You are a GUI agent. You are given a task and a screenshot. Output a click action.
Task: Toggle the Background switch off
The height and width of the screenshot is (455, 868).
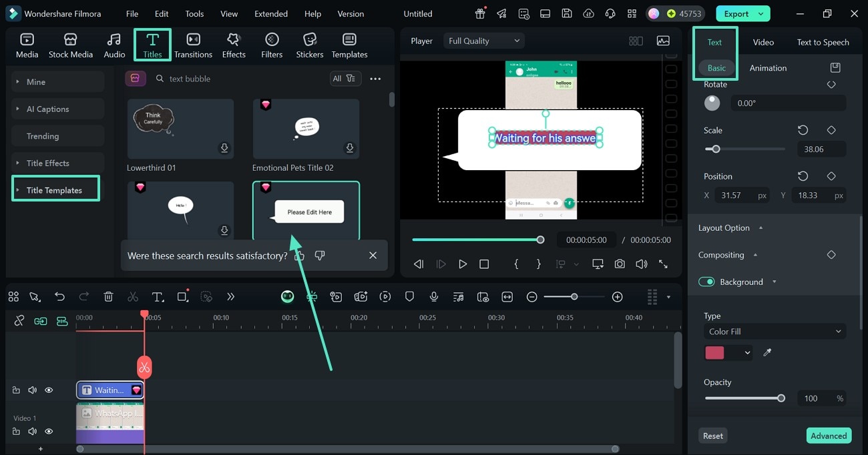click(706, 282)
